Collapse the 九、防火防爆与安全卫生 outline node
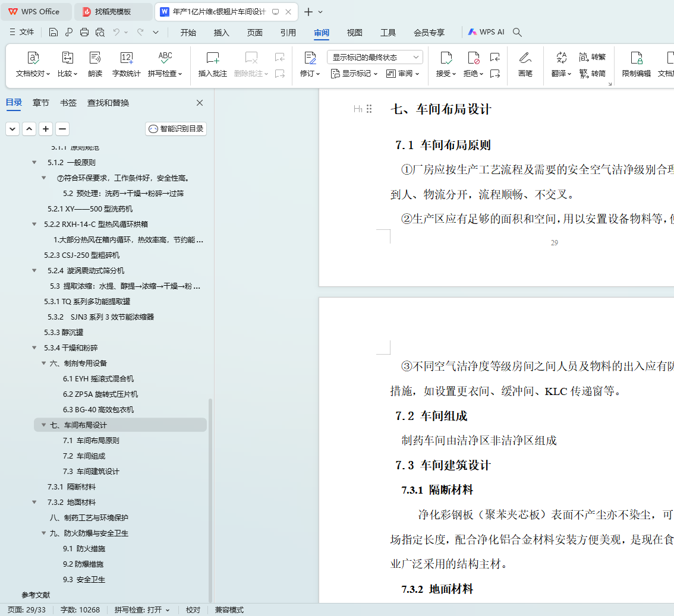 43,533
